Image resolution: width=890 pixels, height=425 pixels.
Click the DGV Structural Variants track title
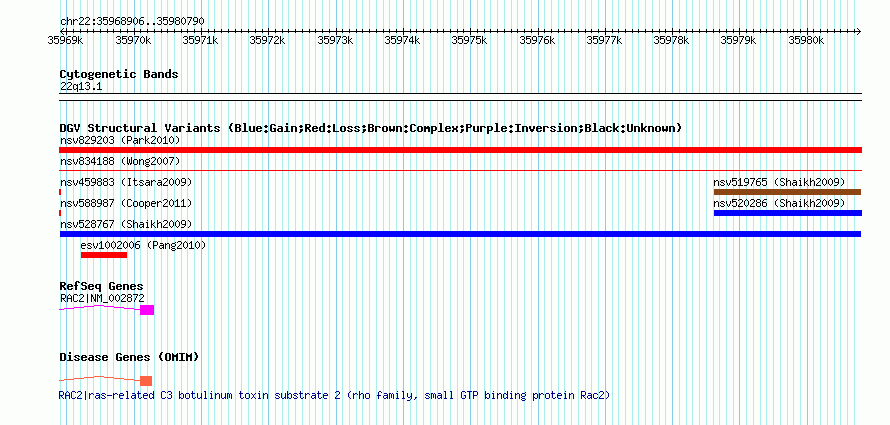click(370, 128)
